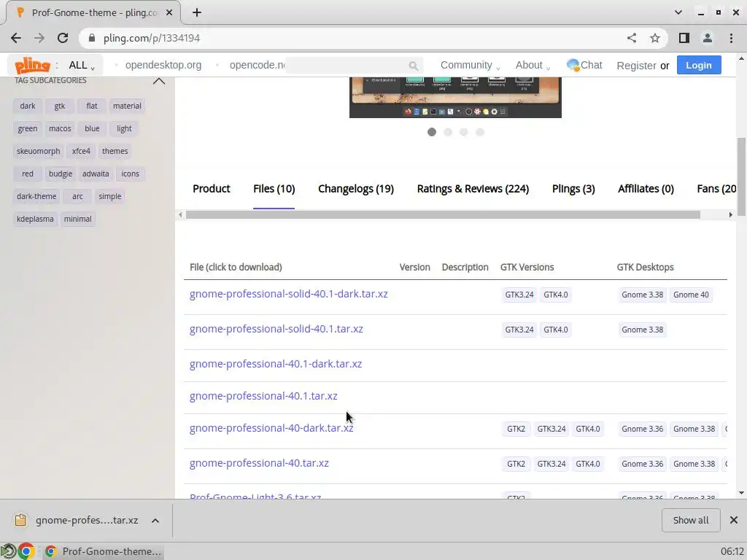Close the downloads bar
This screenshot has height=560, width=747.
[734, 521]
